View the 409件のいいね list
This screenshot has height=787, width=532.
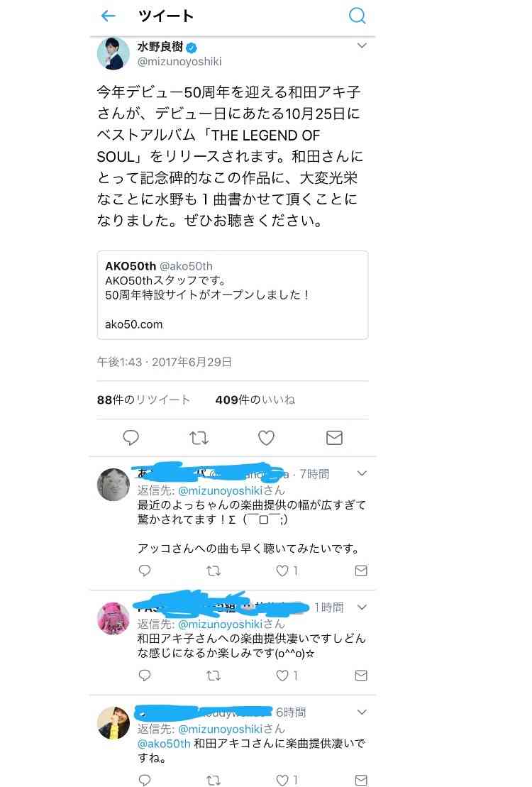coord(255,400)
